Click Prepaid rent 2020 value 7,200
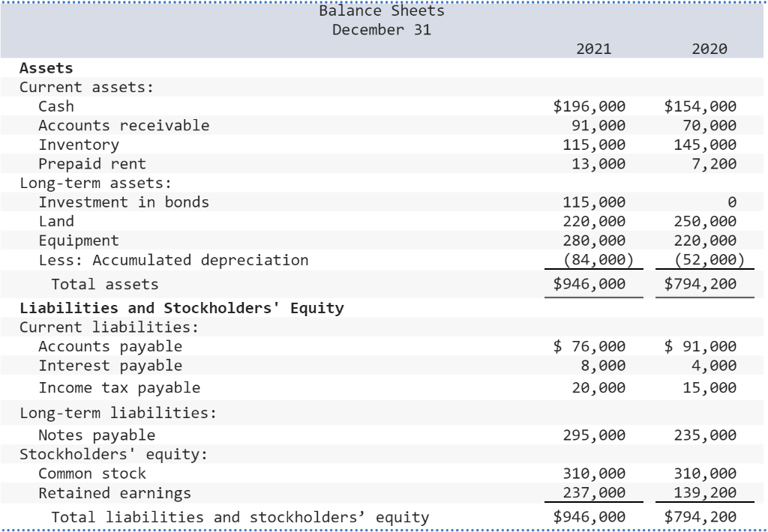The height and width of the screenshot is (532, 768). pyautogui.click(x=714, y=164)
